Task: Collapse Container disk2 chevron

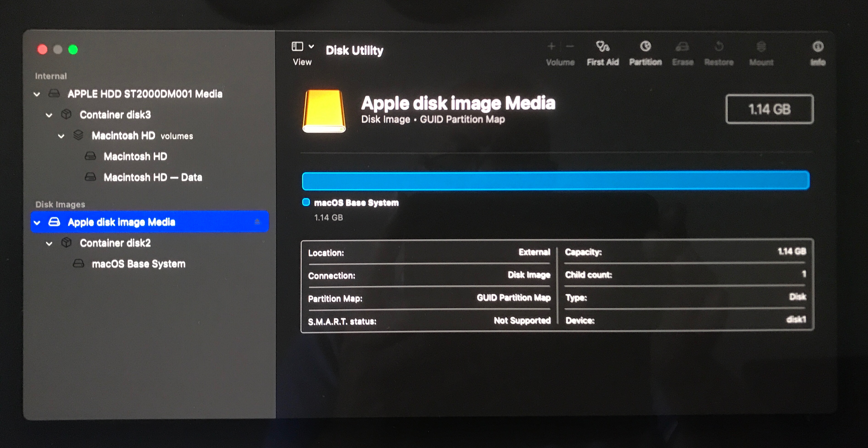Action: tap(49, 243)
